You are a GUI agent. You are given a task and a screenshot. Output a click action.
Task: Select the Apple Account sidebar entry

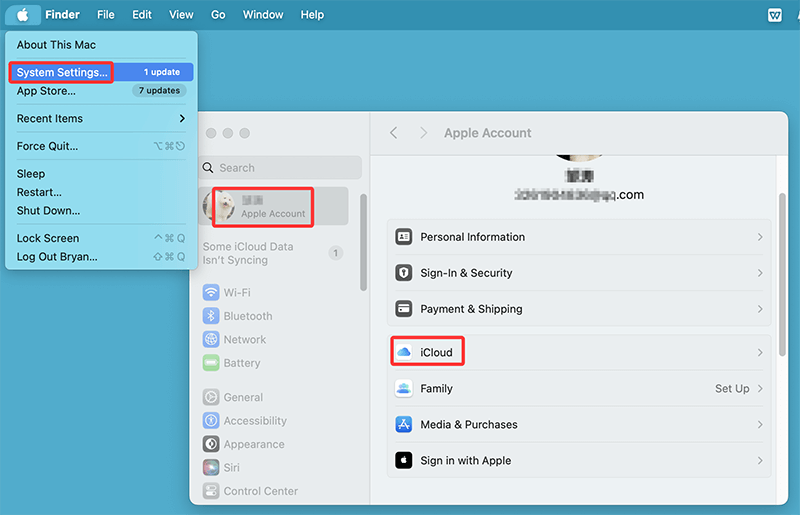[x=273, y=206]
